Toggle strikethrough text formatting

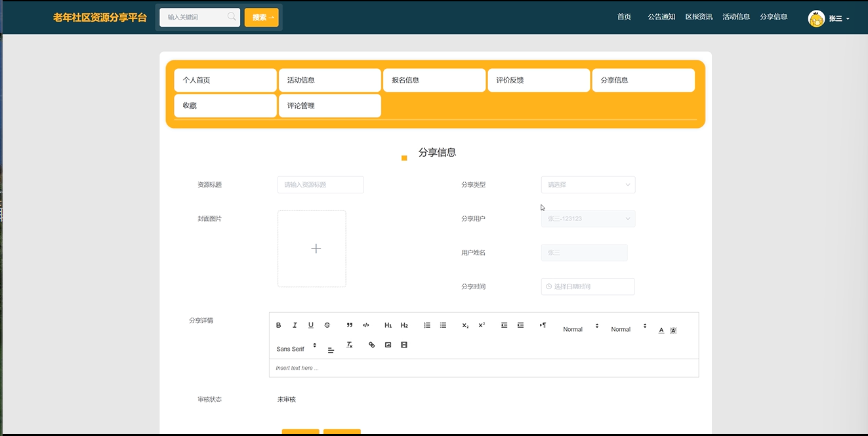327,325
